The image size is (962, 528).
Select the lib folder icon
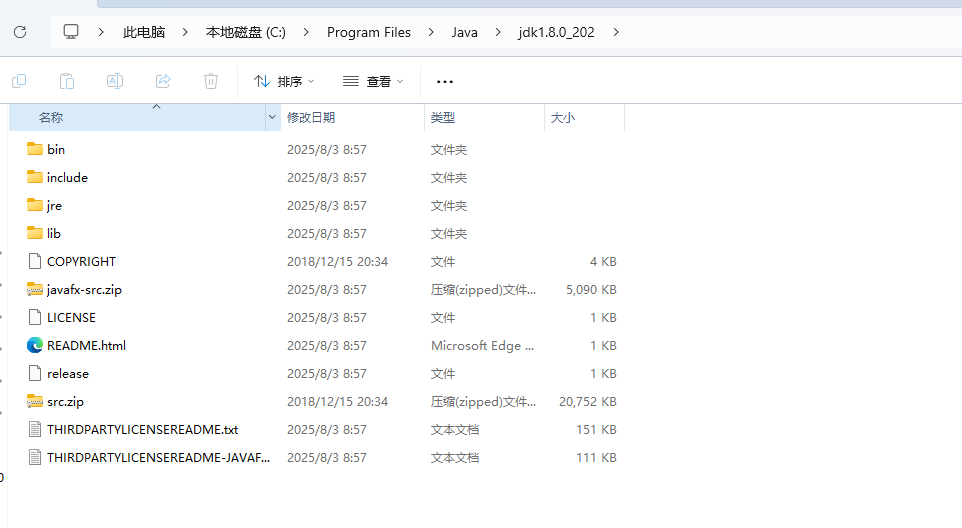coord(35,233)
